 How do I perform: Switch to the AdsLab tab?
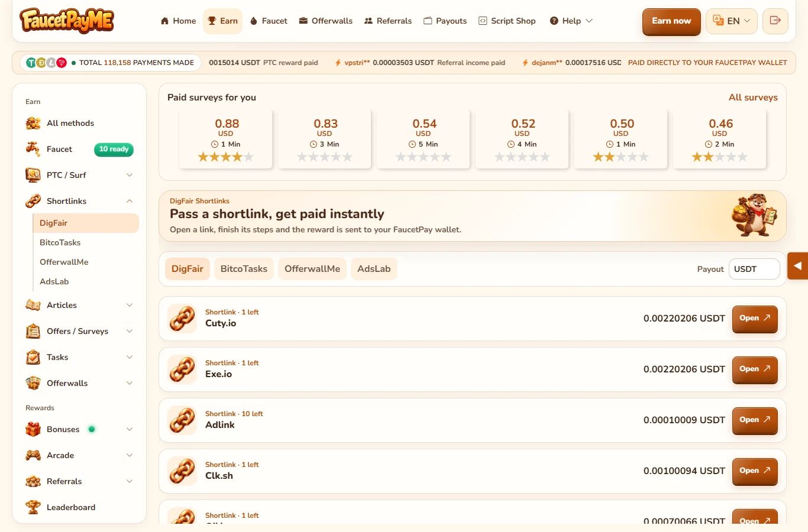[x=374, y=269]
